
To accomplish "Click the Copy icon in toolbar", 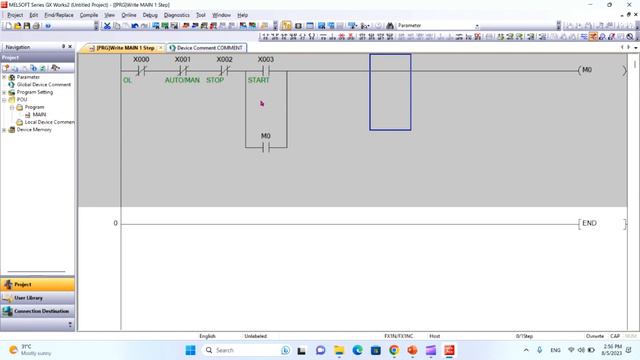I will point(117,26).
